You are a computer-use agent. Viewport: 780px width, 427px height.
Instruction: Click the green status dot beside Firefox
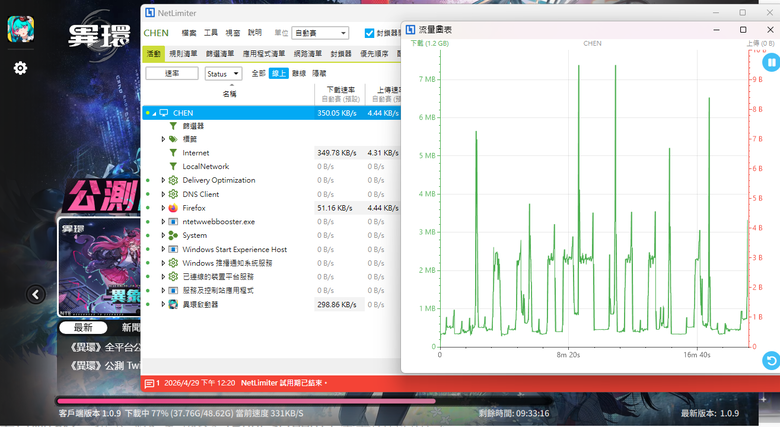coord(148,208)
